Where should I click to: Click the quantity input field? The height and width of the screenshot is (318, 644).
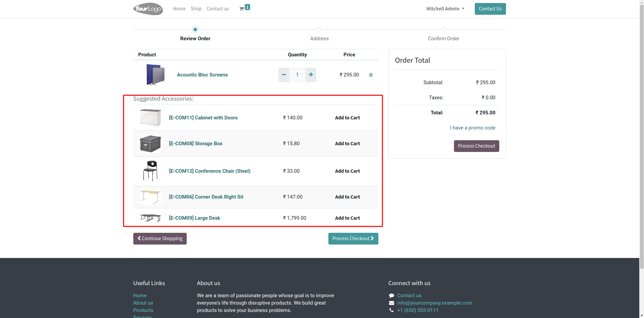pyautogui.click(x=297, y=75)
